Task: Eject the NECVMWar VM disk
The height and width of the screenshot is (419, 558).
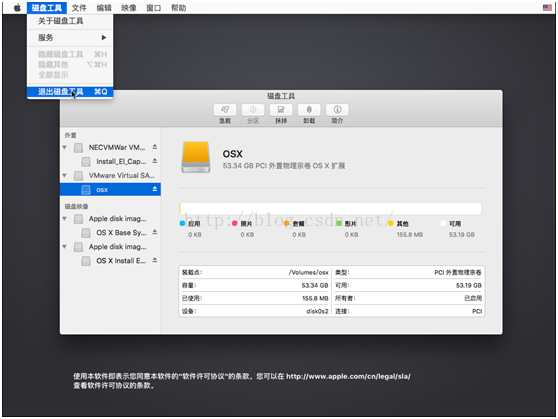Action: pos(155,147)
